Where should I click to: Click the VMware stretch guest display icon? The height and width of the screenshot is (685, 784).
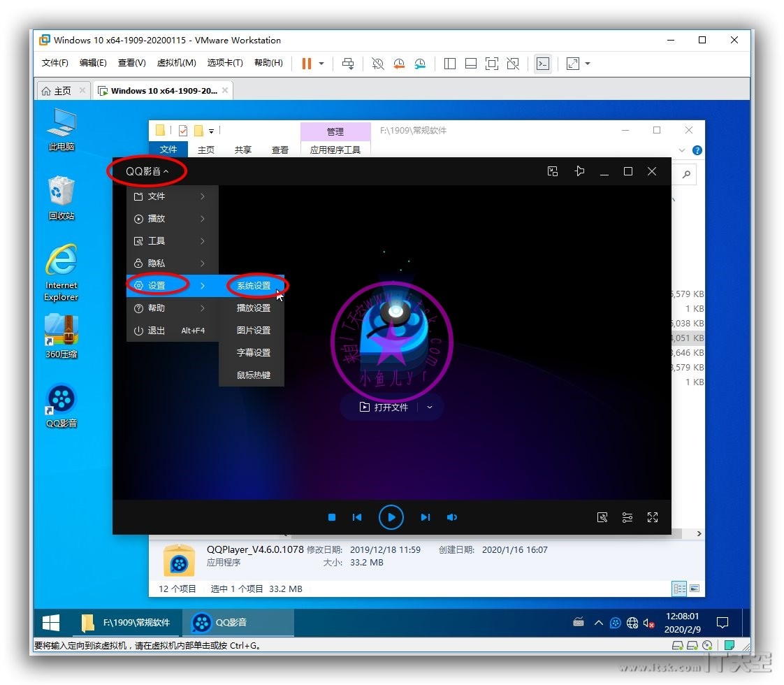(573, 64)
